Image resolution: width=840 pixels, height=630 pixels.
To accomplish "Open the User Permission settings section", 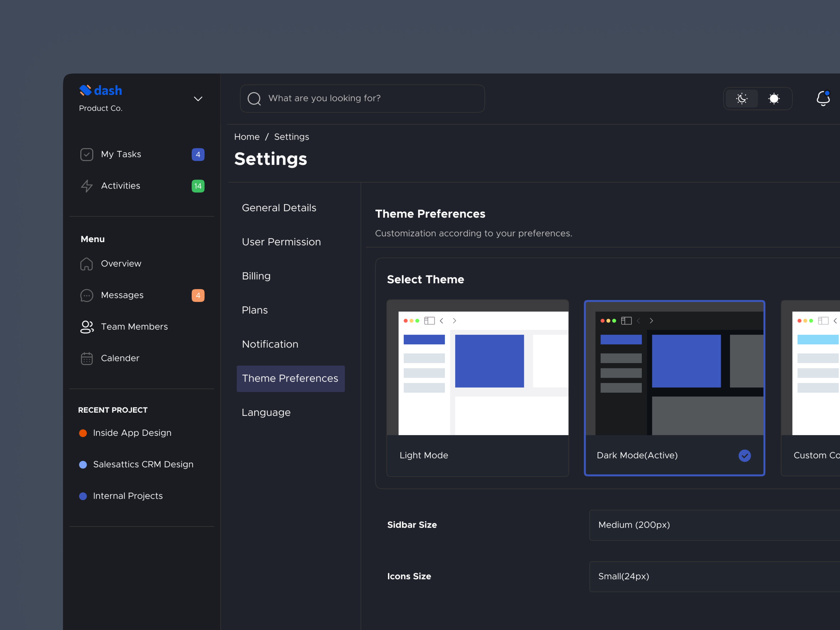I will 281,241.
